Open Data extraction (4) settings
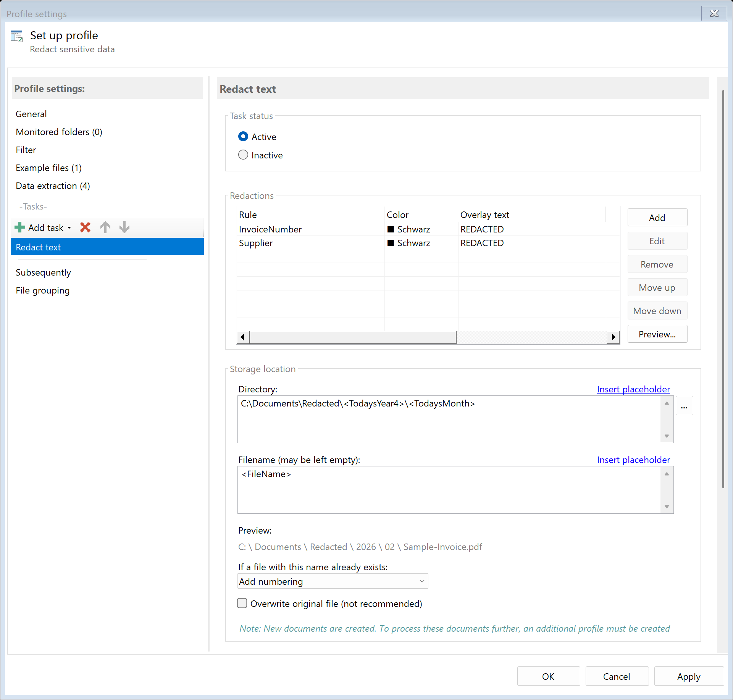733x700 pixels. pos(53,186)
